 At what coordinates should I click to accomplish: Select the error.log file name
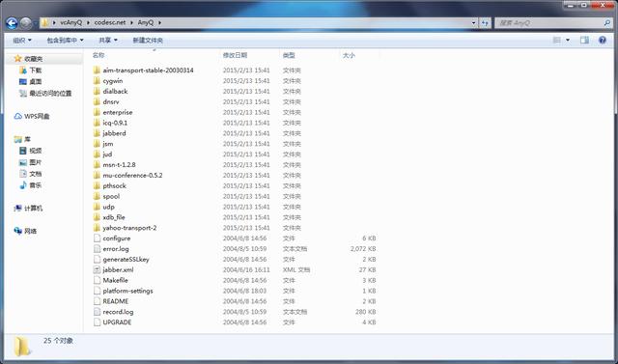pyautogui.click(x=116, y=248)
